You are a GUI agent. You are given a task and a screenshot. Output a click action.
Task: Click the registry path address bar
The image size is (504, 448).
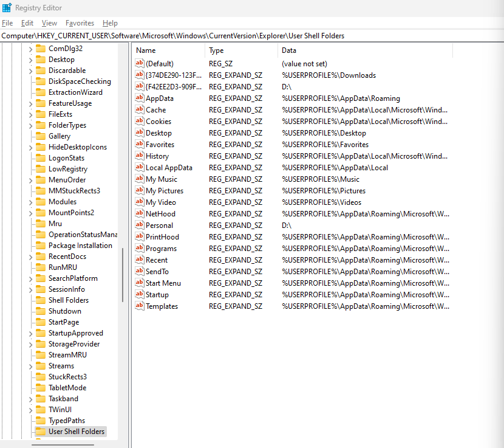point(252,36)
